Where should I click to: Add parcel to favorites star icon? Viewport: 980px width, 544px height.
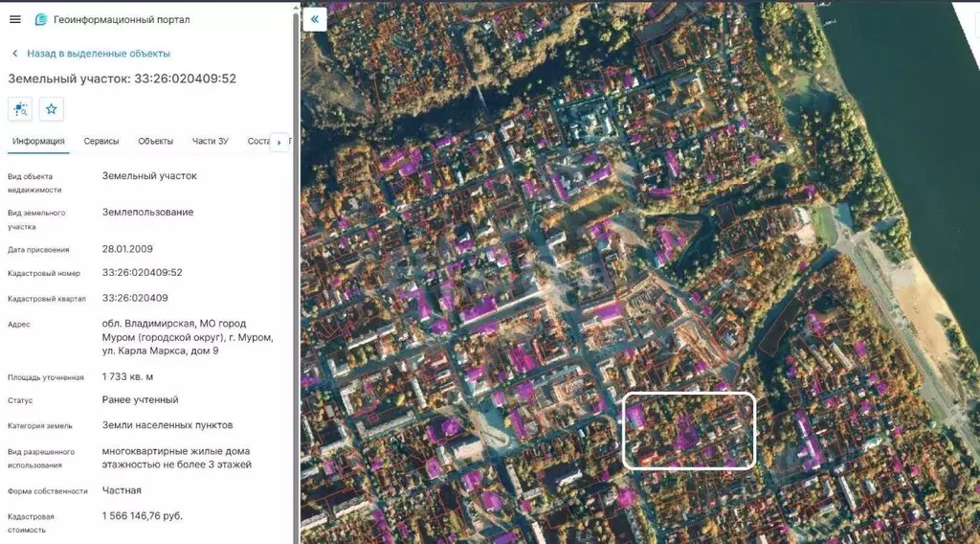click(52, 109)
